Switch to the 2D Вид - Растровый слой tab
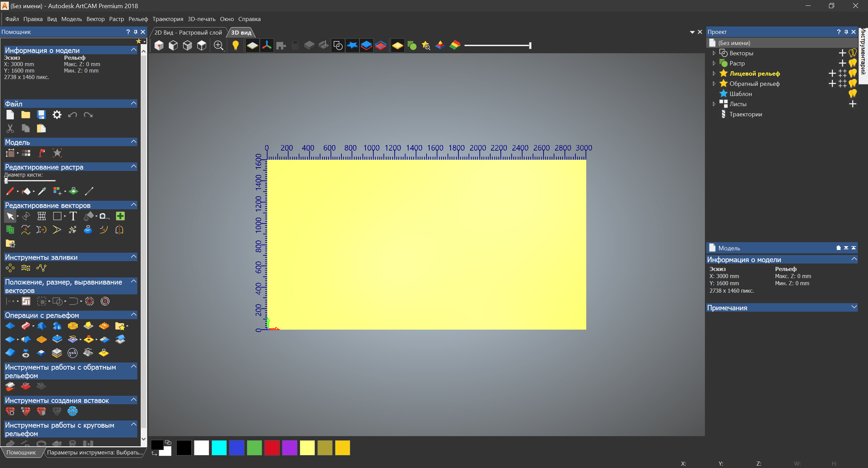The height and width of the screenshot is (468, 868). point(188,33)
